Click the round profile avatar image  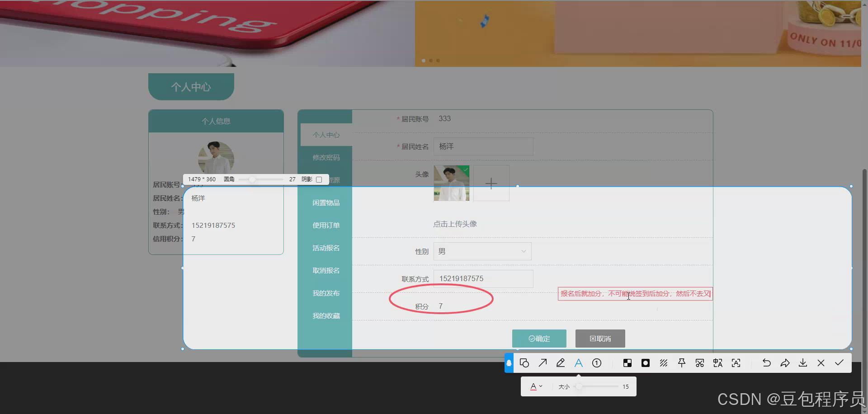pyautogui.click(x=216, y=158)
